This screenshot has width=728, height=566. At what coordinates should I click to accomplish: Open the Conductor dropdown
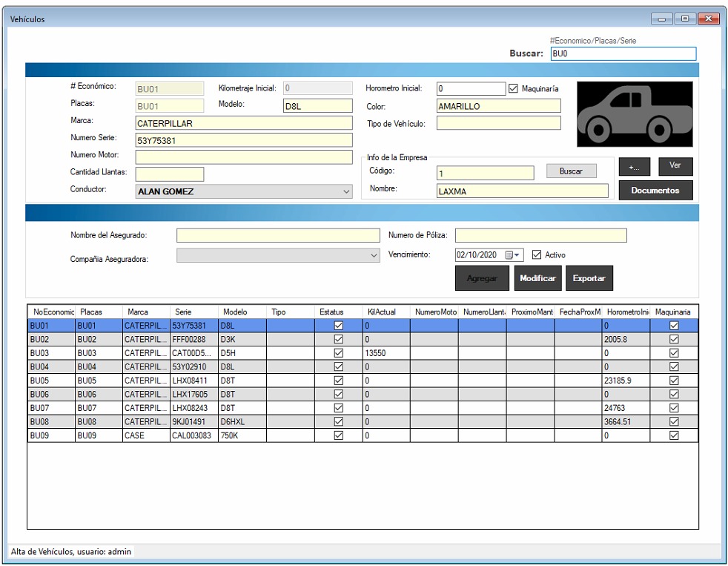244,191
